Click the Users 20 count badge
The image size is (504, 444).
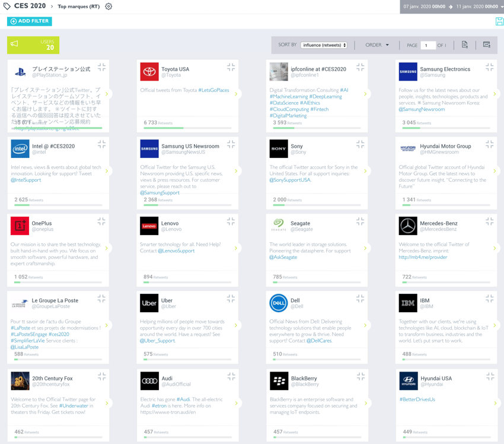[33, 45]
